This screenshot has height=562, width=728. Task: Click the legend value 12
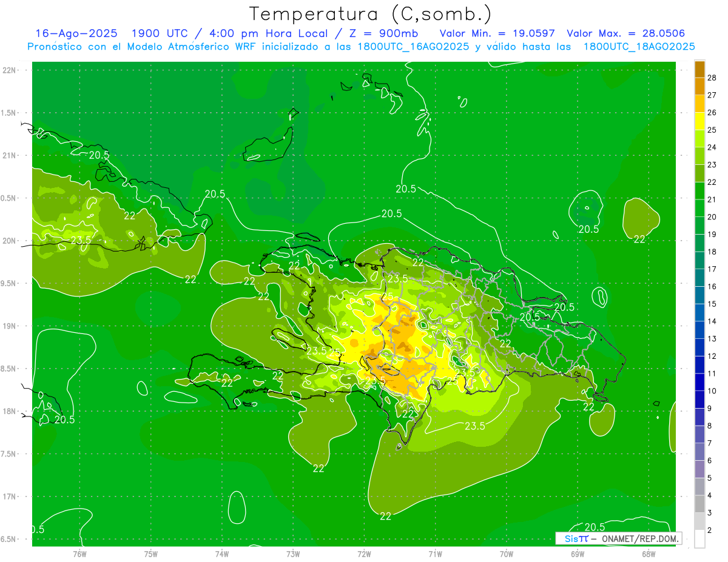pyautogui.click(x=712, y=356)
